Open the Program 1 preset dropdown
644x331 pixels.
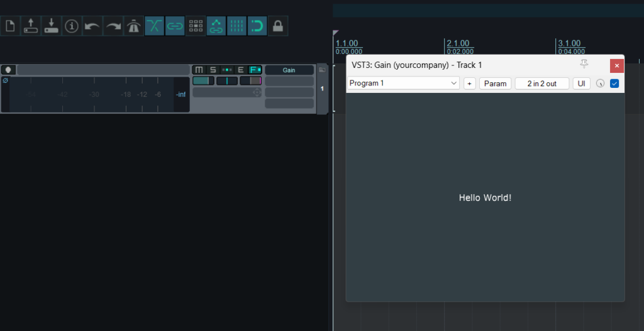point(403,84)
